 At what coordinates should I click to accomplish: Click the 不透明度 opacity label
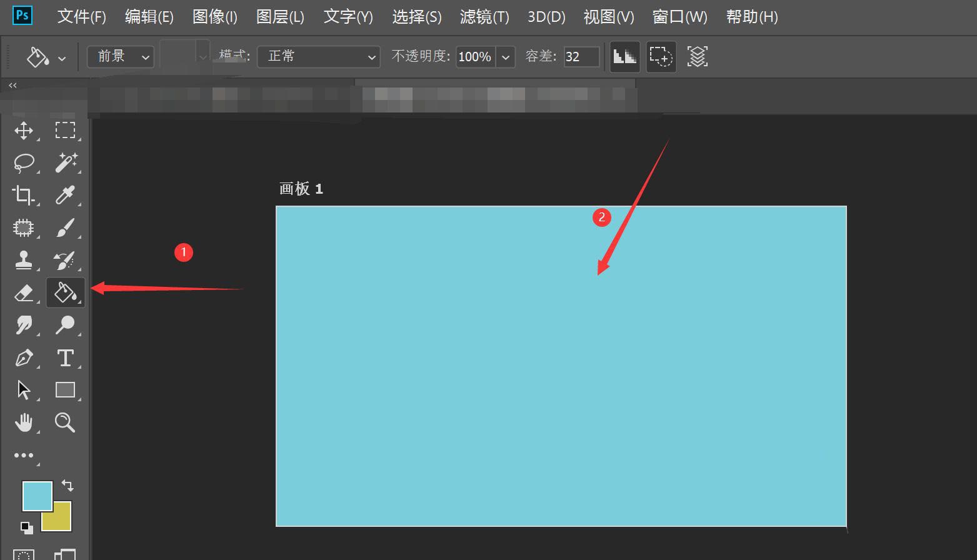click(x=421, y=56)
